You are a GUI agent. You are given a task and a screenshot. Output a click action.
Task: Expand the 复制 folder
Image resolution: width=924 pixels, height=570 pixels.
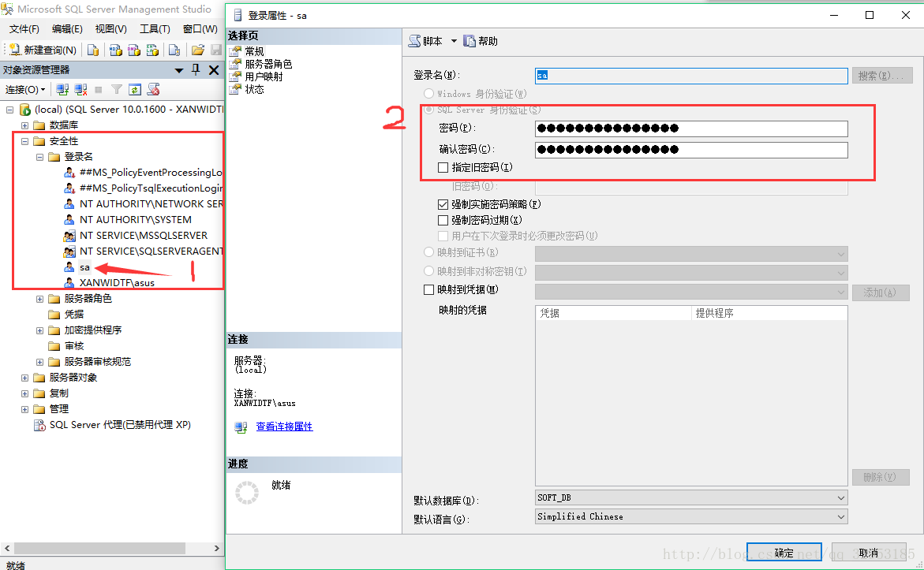tap(24, 393)
